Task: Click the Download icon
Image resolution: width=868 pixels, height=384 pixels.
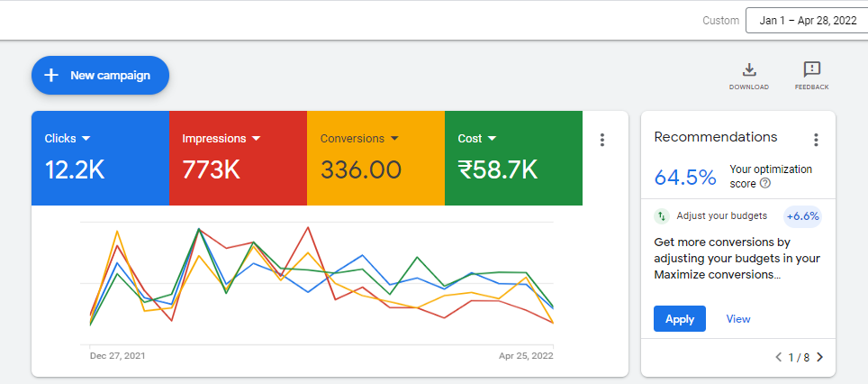Action: point(748,70)
